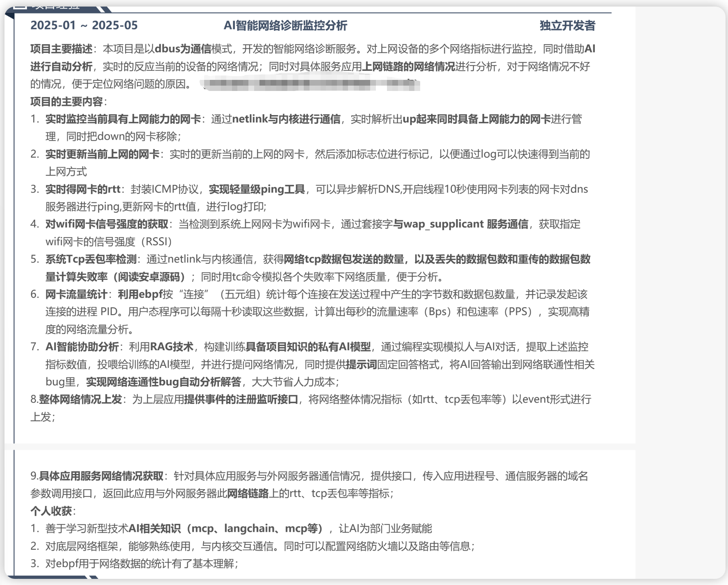Click the blurred redacted text block
This screenshot has height=585, width=728.
point(311,84)
